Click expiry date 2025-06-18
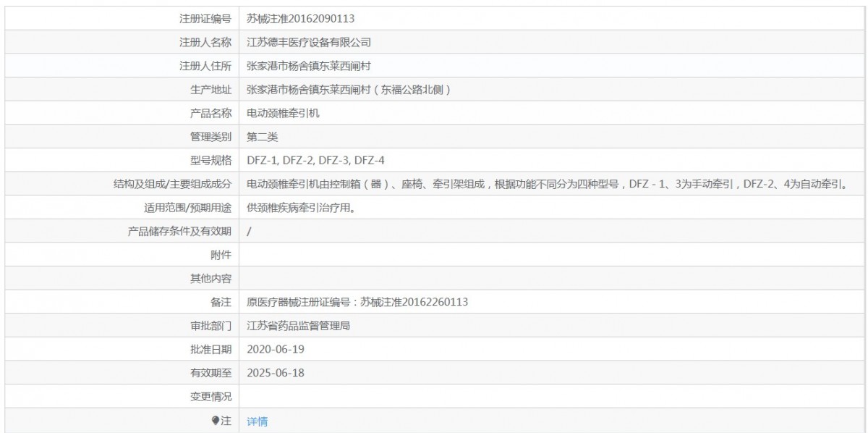Viewport: 868px width, 433px height. [274, 373]
